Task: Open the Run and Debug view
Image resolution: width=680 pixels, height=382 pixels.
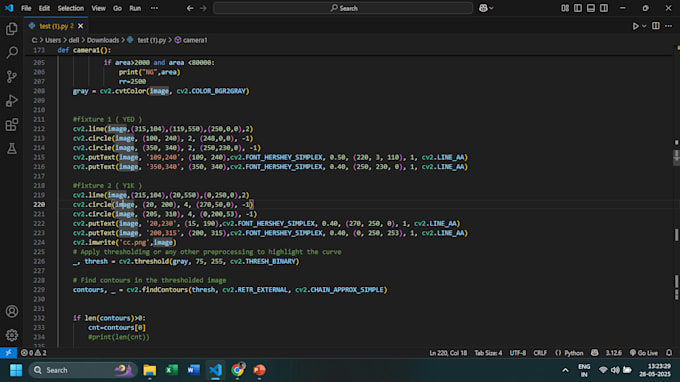Action: tap(12, 101)
